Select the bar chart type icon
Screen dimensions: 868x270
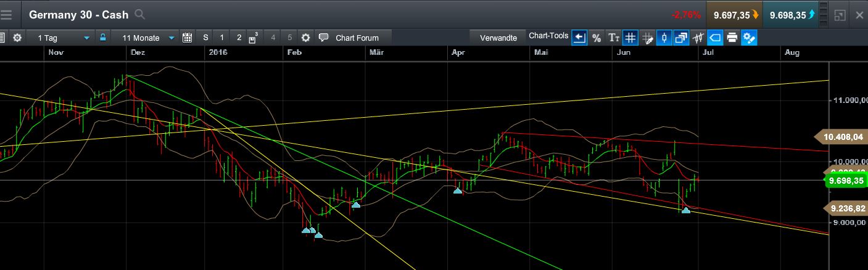(x=698, y=38)
